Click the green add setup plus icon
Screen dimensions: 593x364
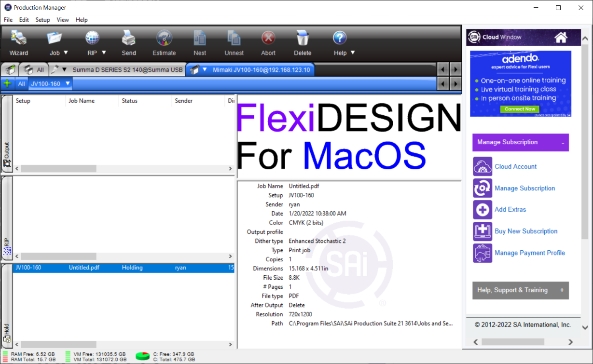tap(7, 83)
